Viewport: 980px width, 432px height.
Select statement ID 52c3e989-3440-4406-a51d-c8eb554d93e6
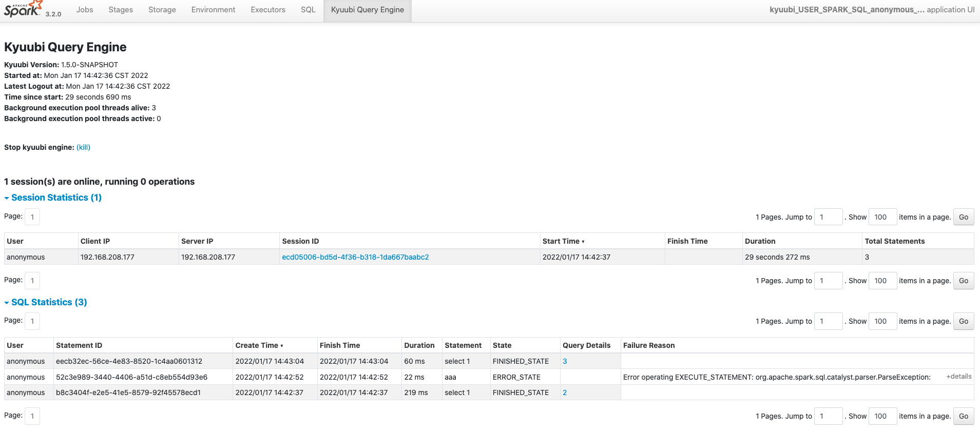[x=131, y=377]
